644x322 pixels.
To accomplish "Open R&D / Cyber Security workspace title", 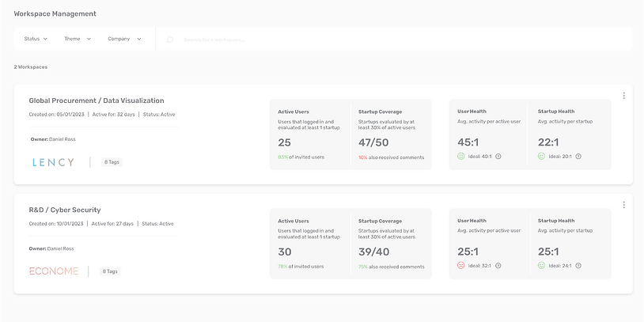I will click(x=65, y=210).
